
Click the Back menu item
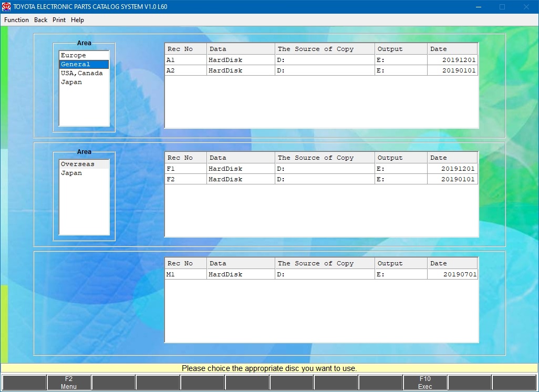pos(40,20)
